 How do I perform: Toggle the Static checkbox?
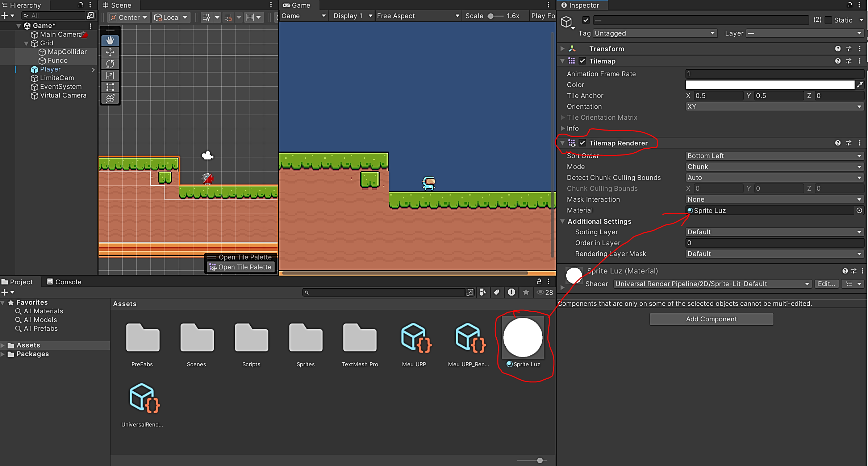pos(828,20)
